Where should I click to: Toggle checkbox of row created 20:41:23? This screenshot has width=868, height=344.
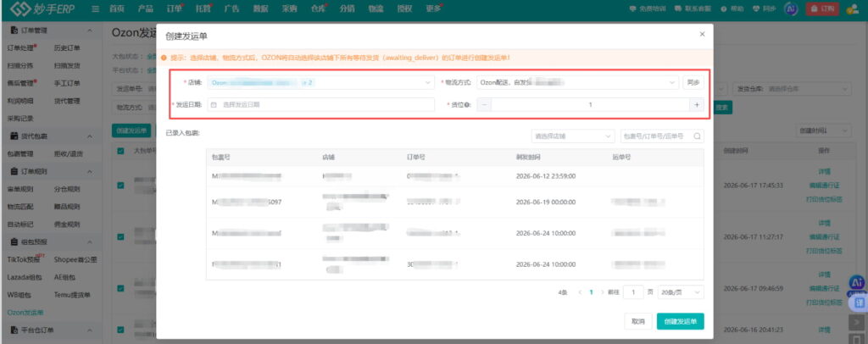pyautogui.click(x=120, y=330)
